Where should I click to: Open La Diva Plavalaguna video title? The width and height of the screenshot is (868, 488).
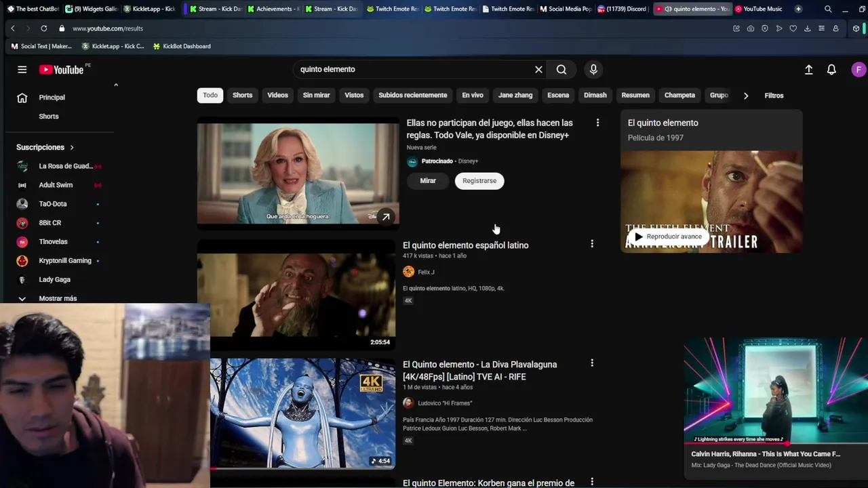[479, 371]
